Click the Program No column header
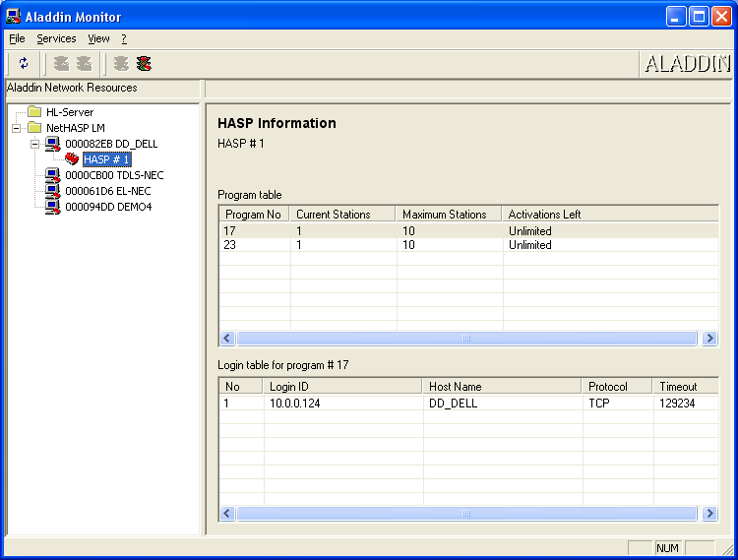 point(255,215)
